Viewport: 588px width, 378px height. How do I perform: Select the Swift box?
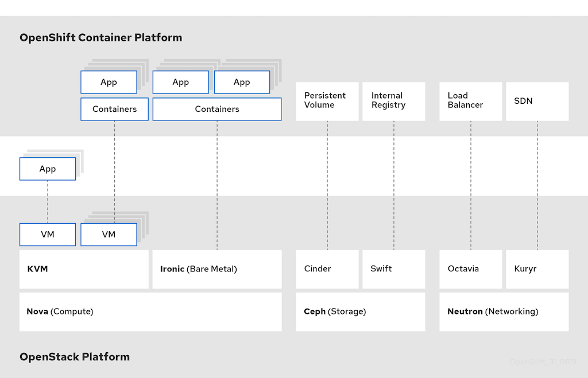(394, 269)
